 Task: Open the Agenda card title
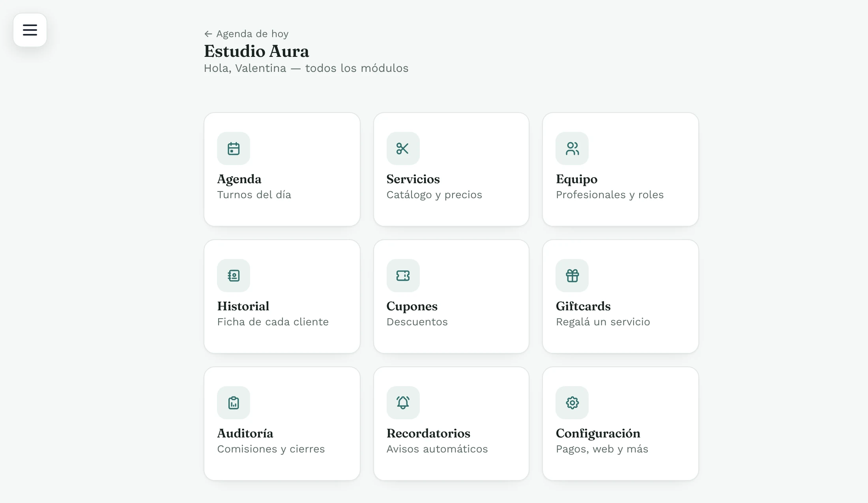click(239, 179)
